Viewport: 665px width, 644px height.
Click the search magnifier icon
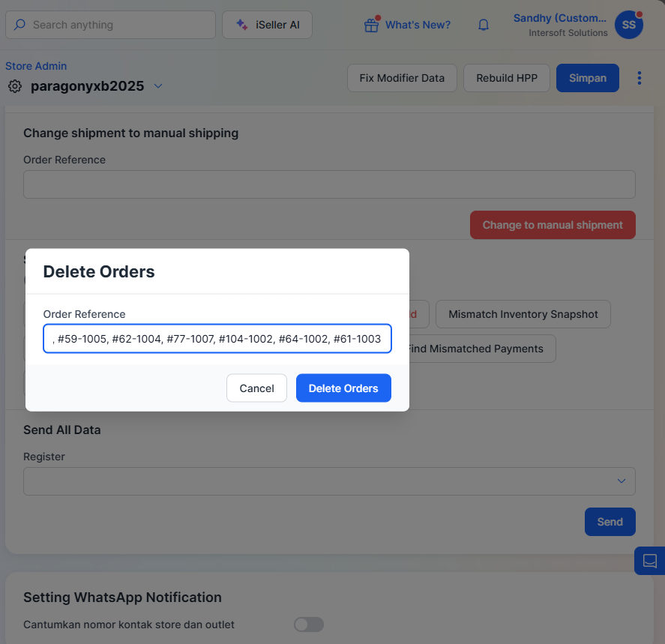19,25
